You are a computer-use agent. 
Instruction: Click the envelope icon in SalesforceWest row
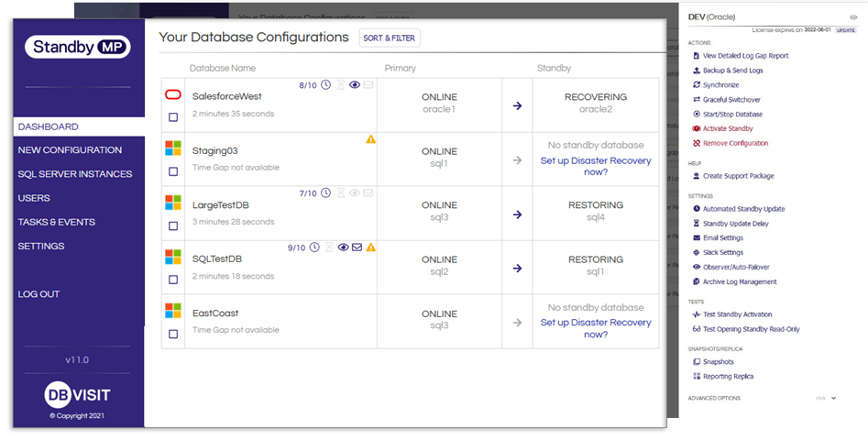368,84
